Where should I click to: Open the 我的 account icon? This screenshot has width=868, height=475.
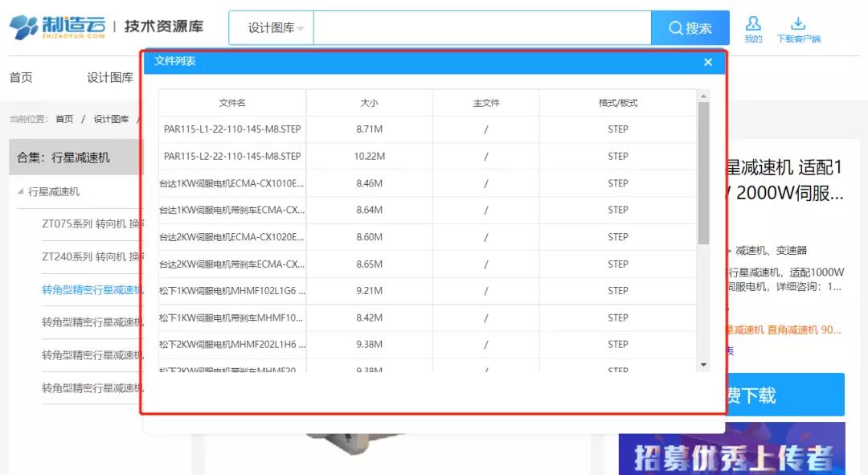click(752, 24)
